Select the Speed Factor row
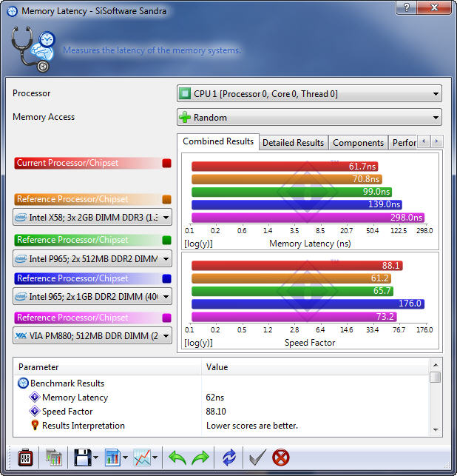The width and height of the screenshot is (457, 476). tap(222, 411)
